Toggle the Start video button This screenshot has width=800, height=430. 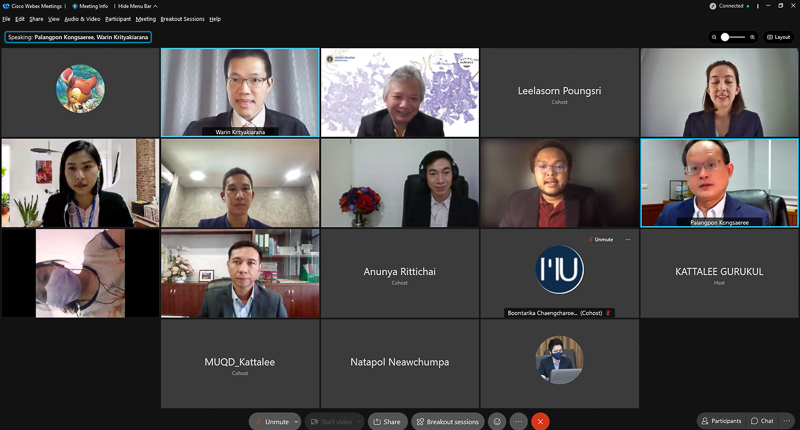[331, 421]
